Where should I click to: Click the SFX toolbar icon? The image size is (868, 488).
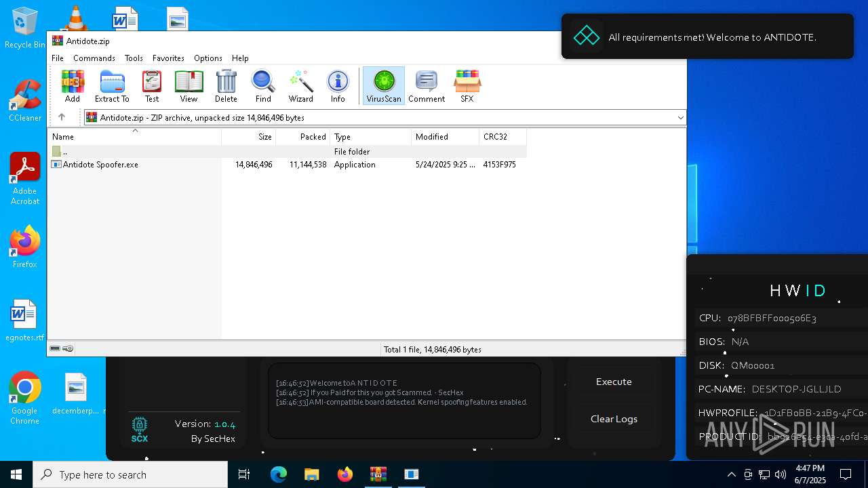(x=467, y=86)
